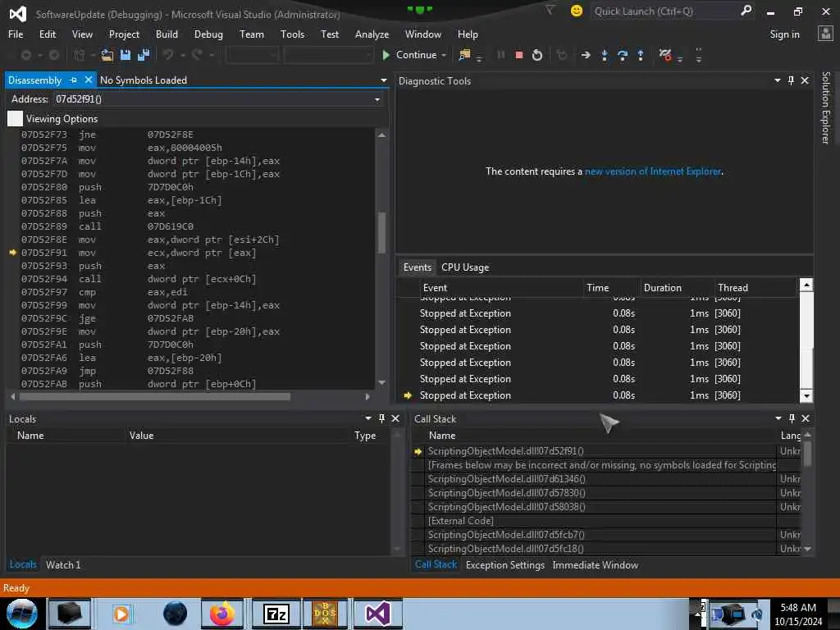
Task: Toggle auto hide pin on Locals panel
Action: [x=381, y=418]
